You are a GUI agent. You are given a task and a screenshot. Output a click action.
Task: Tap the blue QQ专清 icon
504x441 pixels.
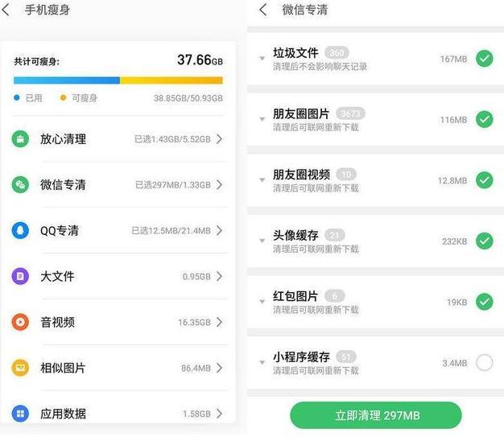coord(20,231)
